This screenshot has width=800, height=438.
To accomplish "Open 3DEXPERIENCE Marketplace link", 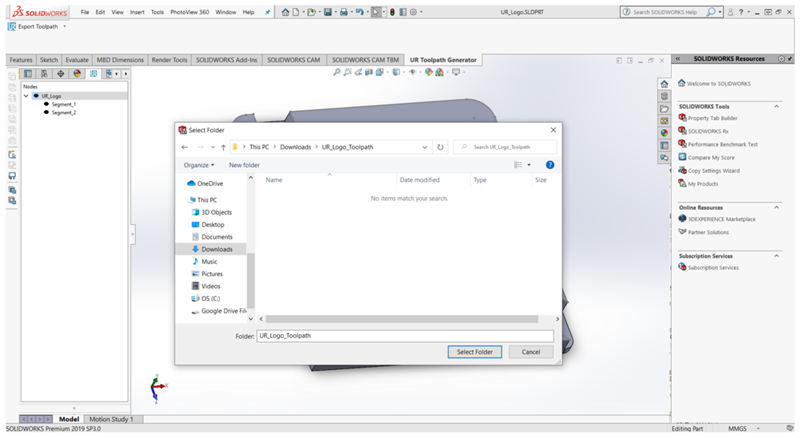I will [721, 219].
